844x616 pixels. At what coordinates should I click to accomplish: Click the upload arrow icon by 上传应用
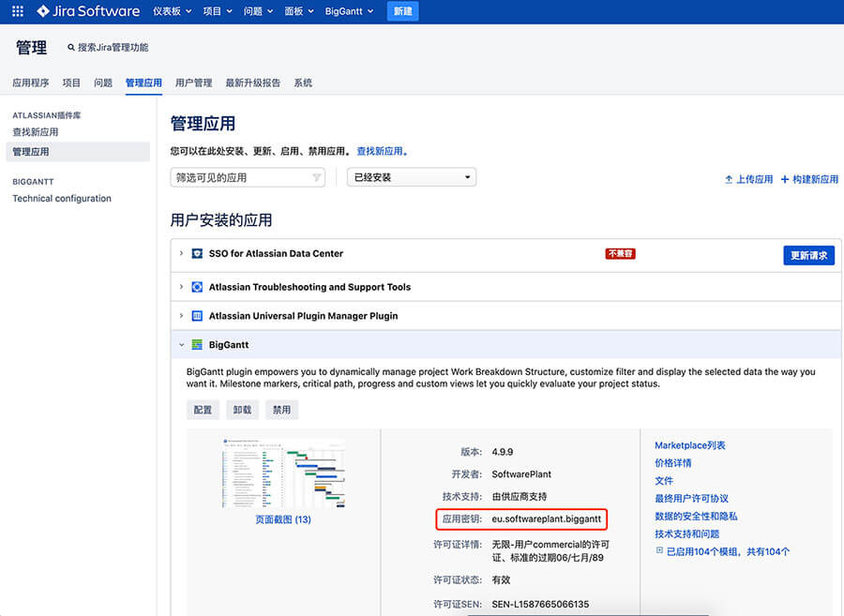point(729,179)
